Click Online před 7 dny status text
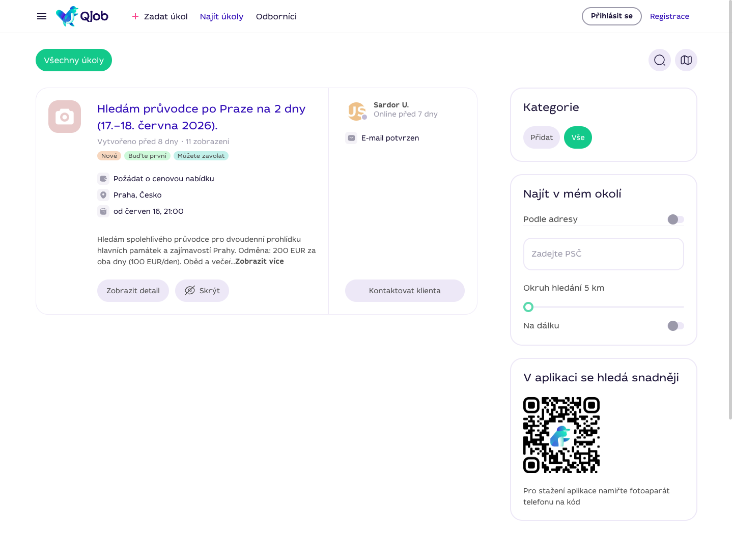 tap(406, 114)
